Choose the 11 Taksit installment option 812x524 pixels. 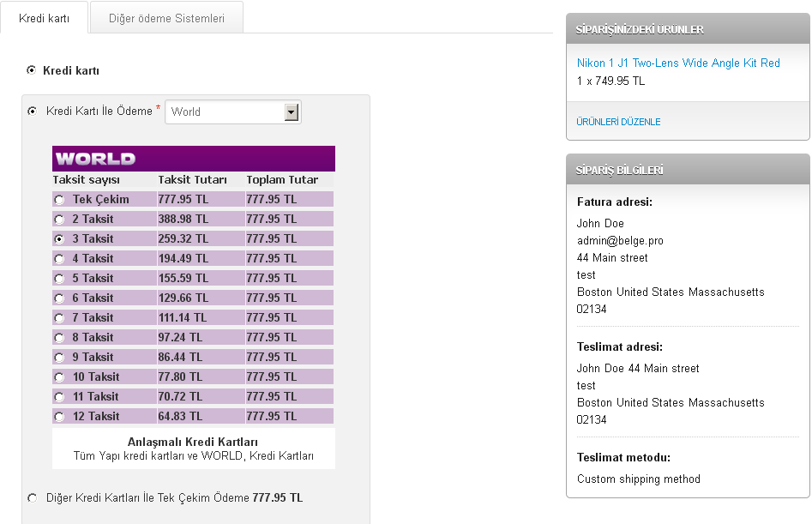pos(59,396)
